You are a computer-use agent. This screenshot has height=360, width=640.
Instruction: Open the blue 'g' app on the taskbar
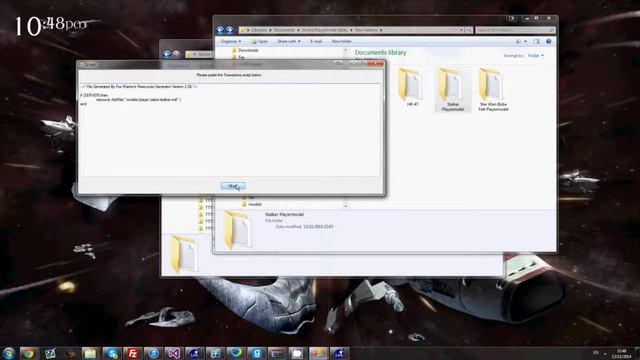coord(256,353)
